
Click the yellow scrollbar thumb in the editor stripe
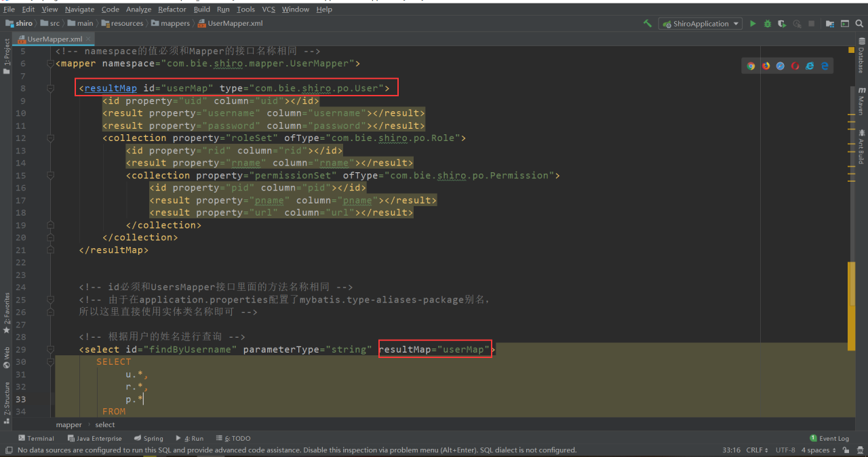(851, 306)
